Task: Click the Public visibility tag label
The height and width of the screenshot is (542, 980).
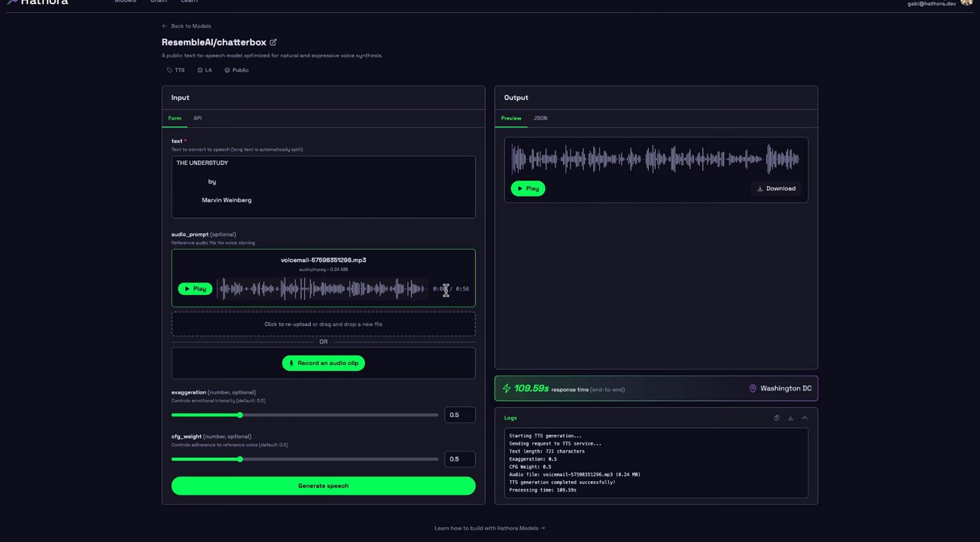Action: (240, 70)
